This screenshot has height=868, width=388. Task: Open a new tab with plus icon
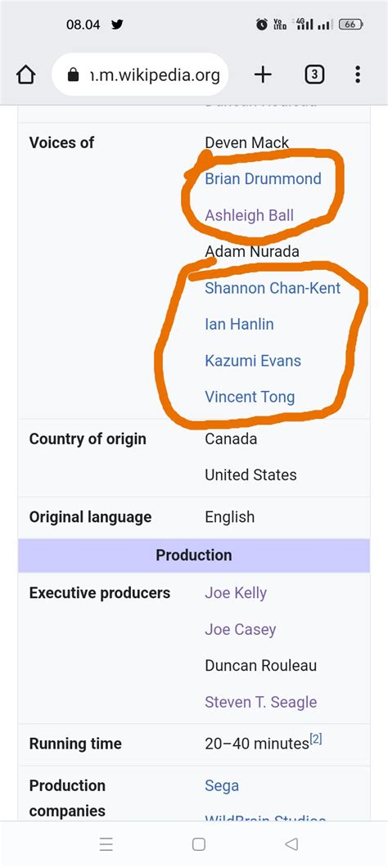click(x=263, y=74)
